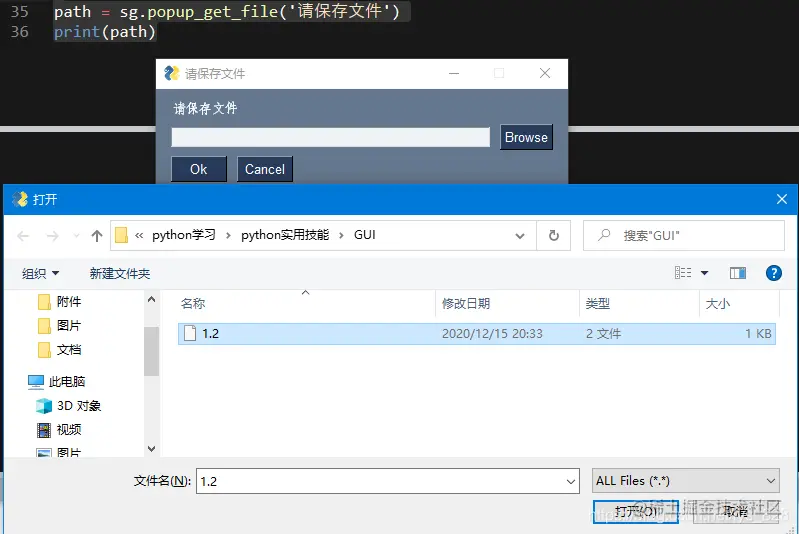Refresh the current folder view

553,235
